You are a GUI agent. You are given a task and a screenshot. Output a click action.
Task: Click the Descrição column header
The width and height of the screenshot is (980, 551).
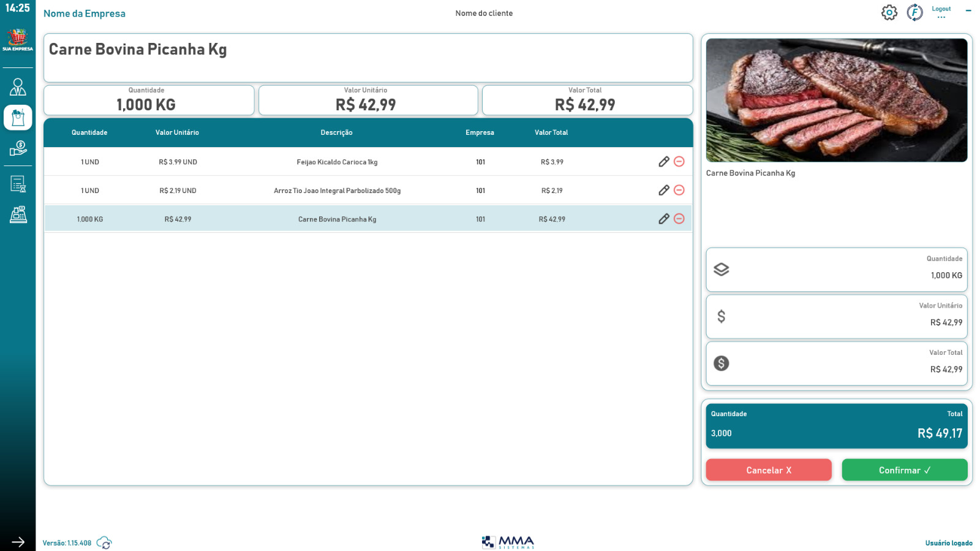[336, 132]
